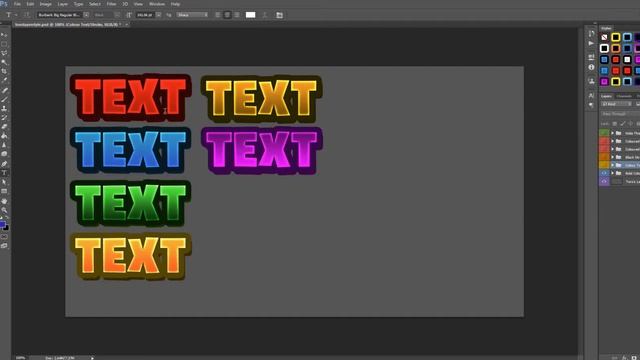Viewport: 640px width, 360px height.
Task: Select the Crop tool
Action: [x=4, y=71]
